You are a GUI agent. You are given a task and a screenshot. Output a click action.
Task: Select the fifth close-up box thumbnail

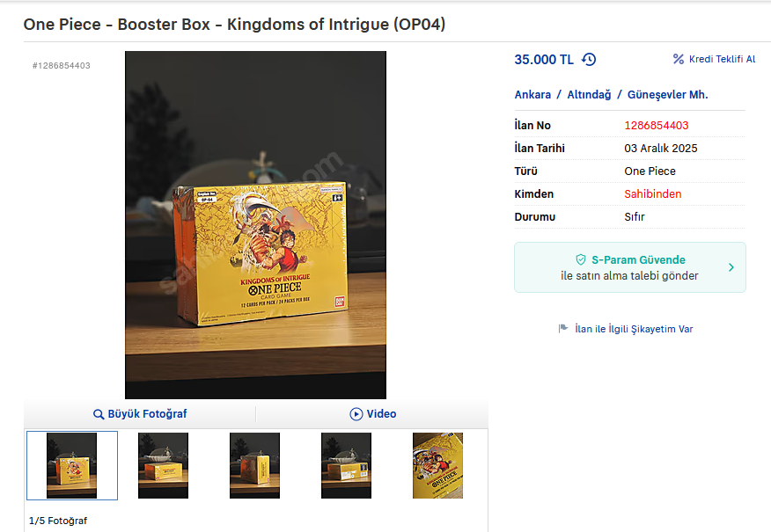[437, 465]
